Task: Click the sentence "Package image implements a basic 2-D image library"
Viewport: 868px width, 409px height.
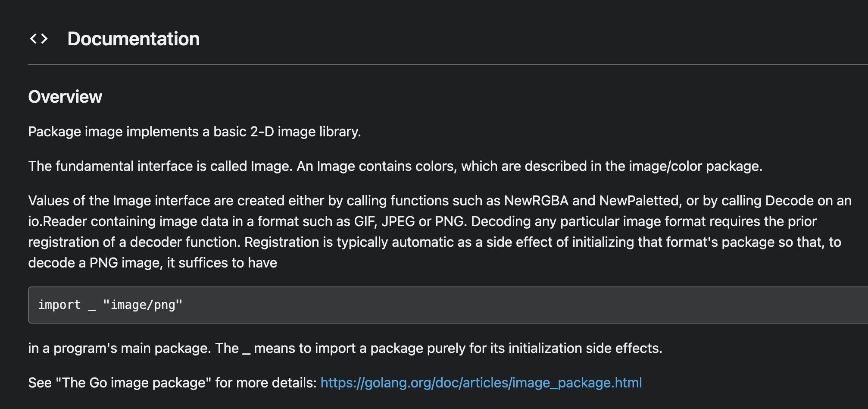Action: point(194,132)
